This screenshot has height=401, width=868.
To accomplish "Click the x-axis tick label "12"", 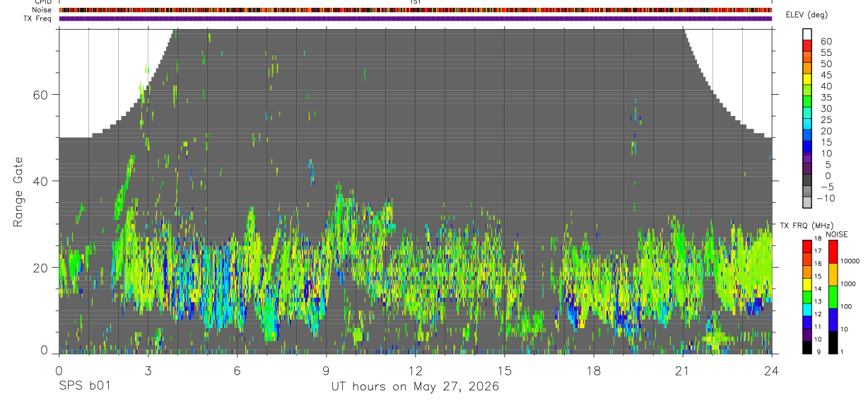I will click(415, 369).
